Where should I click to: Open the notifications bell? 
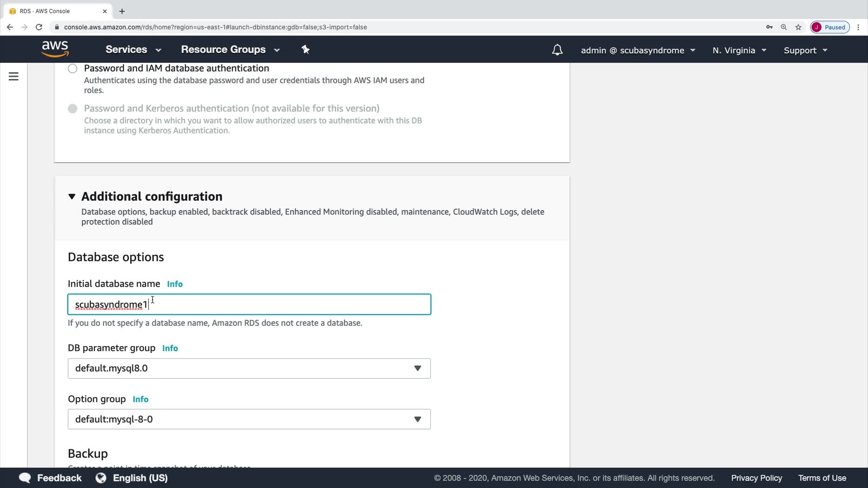[x=557, y=50]
